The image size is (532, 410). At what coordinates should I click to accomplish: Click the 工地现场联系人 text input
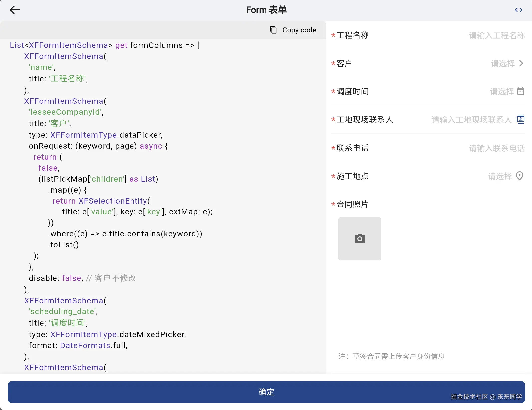[471, 120]
